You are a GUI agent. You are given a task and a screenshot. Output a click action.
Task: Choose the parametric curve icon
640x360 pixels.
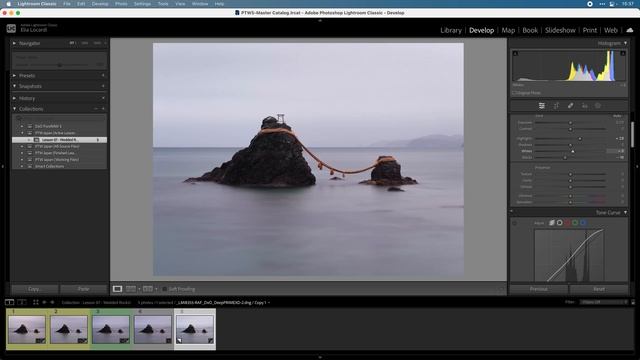click(551, 223)
